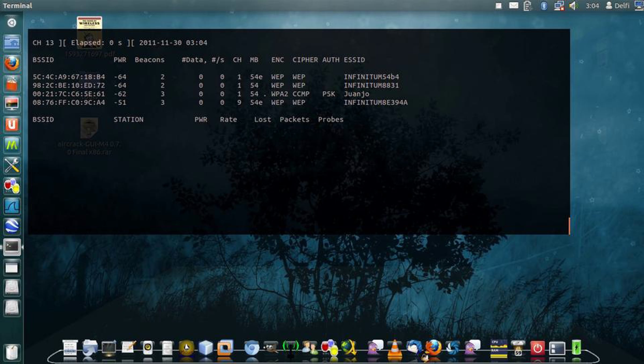The width and height of the screenshot is (644, 364).
Task: Click BSSID 98:2C:BE:10:ED:72 in terminal
Action: 69,86
